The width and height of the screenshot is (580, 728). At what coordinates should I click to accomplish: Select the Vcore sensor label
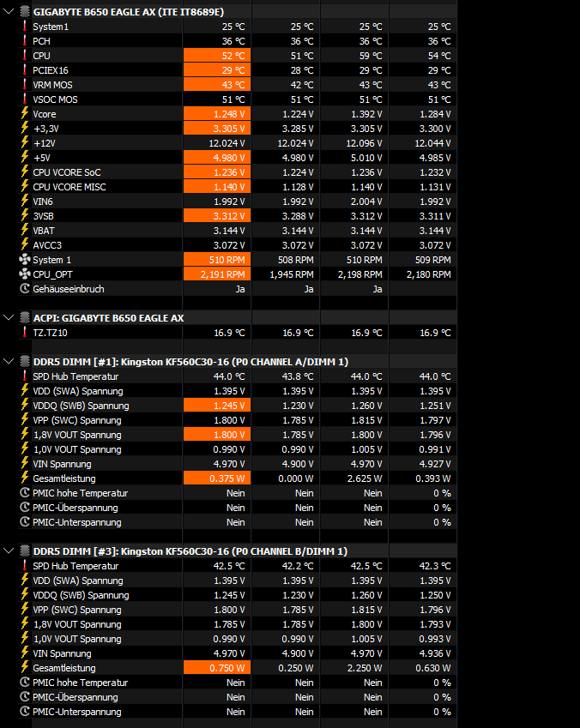point(44,114)
